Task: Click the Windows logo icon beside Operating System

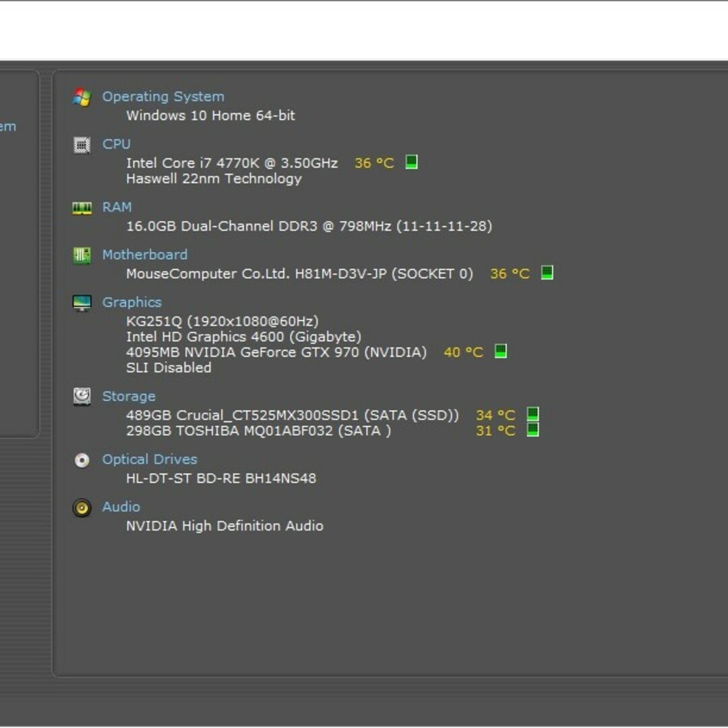Action: pyautogui.click(x=82, y=97)
